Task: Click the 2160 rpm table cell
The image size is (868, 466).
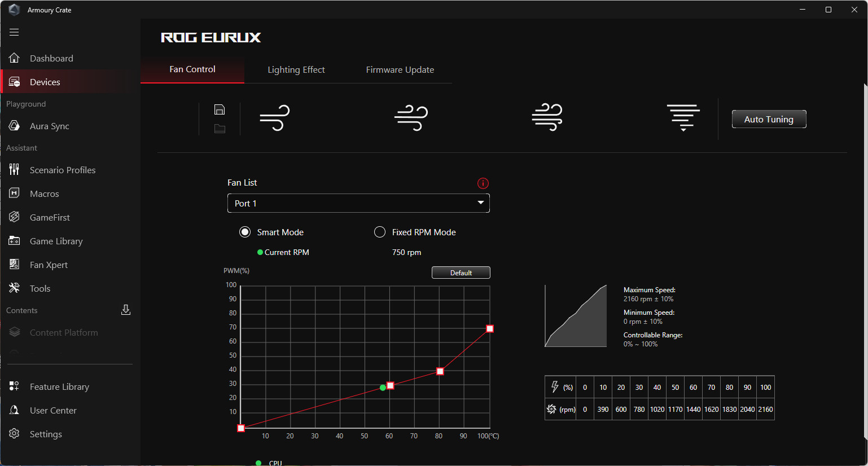Action: coord(766,410)
